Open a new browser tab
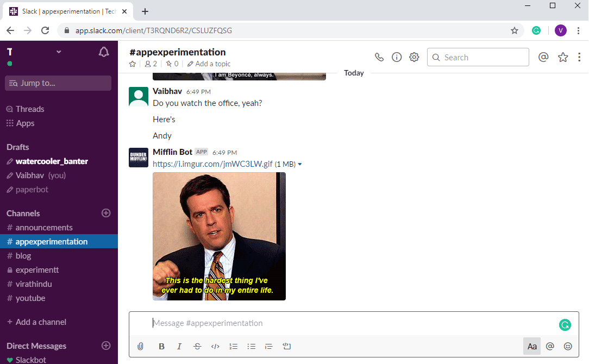The width and height of the screenshot is (589, 364). point(145,11)
